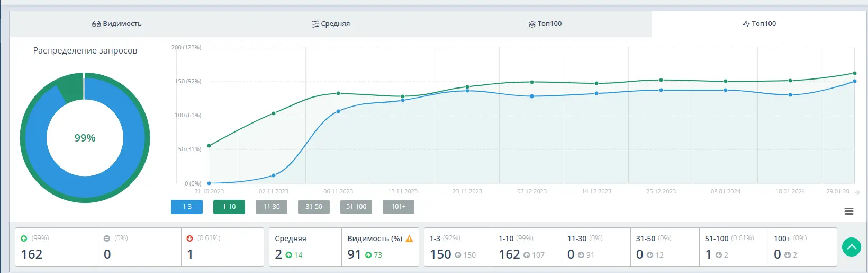The width and height of the screenshot is (868, 273).
Task: Click the 51-100 (0.61%) stats card
Action: point(733,247)
